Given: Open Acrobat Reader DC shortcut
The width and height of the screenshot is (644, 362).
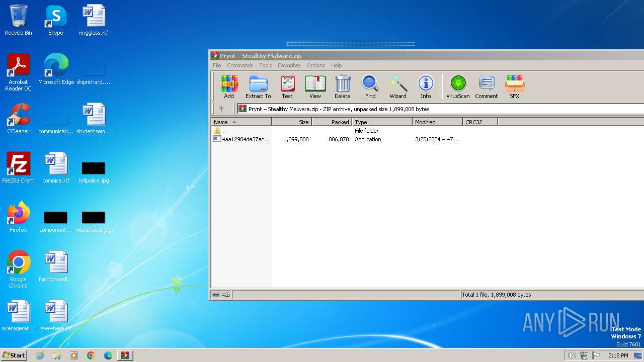Looking at the screenshot, I should tap(18, 73).
